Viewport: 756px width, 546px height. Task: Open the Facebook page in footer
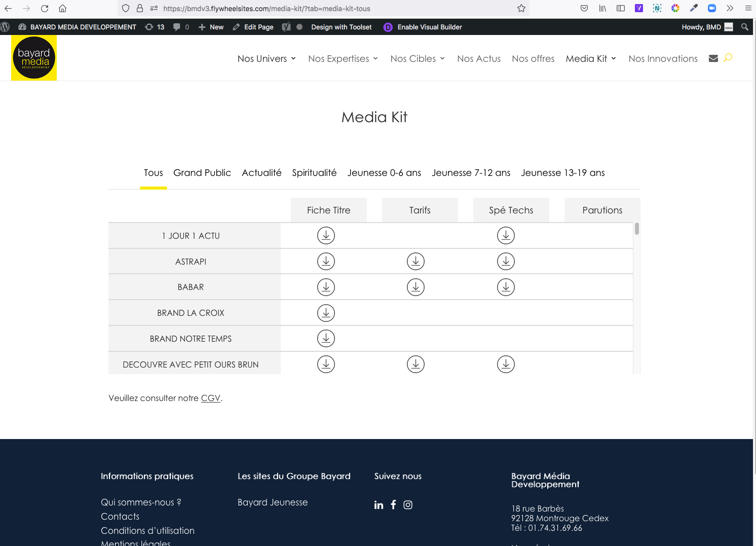coord(393,504)
